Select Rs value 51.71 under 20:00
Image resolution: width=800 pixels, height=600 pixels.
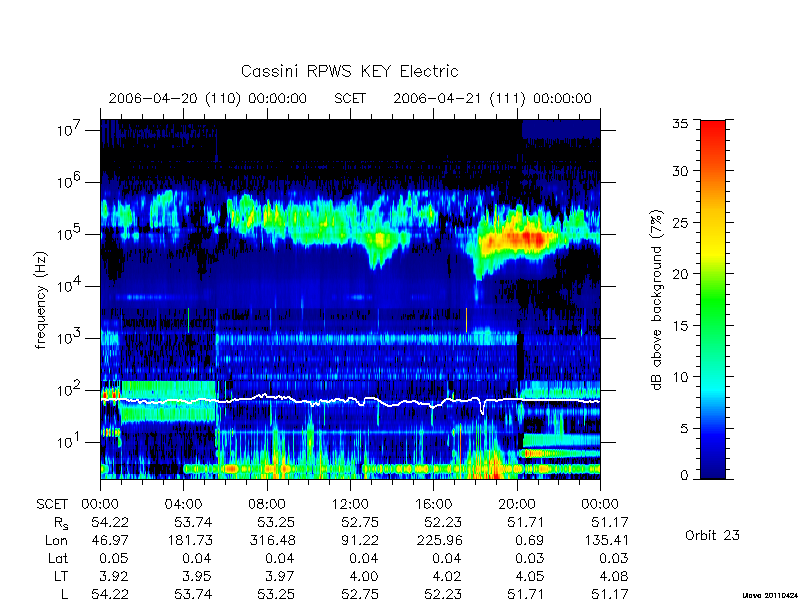[525, 522]
